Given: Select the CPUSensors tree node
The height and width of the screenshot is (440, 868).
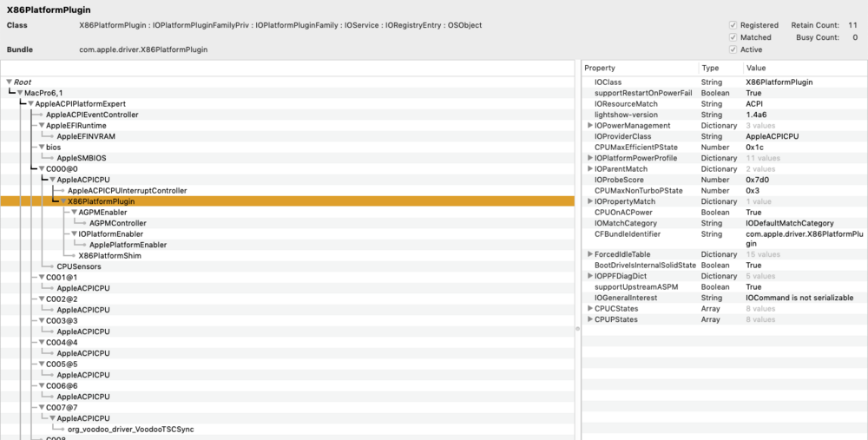Looking at the screenshot, I should coord(79,266).
